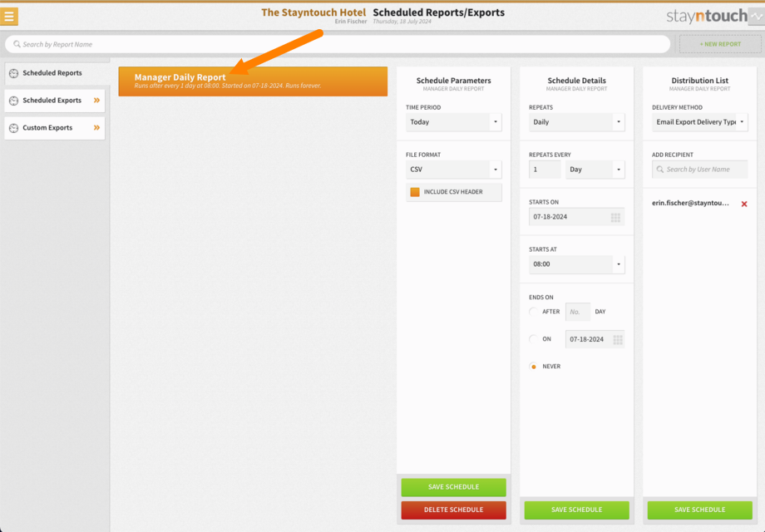Click the Starts On date field
Image resolution: width=765 pixels, height=532 pixels.
coord(577,217)
